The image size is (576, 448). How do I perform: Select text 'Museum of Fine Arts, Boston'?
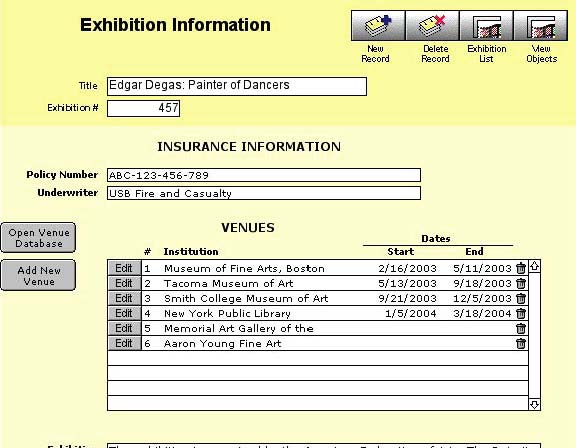click(244, 269)
